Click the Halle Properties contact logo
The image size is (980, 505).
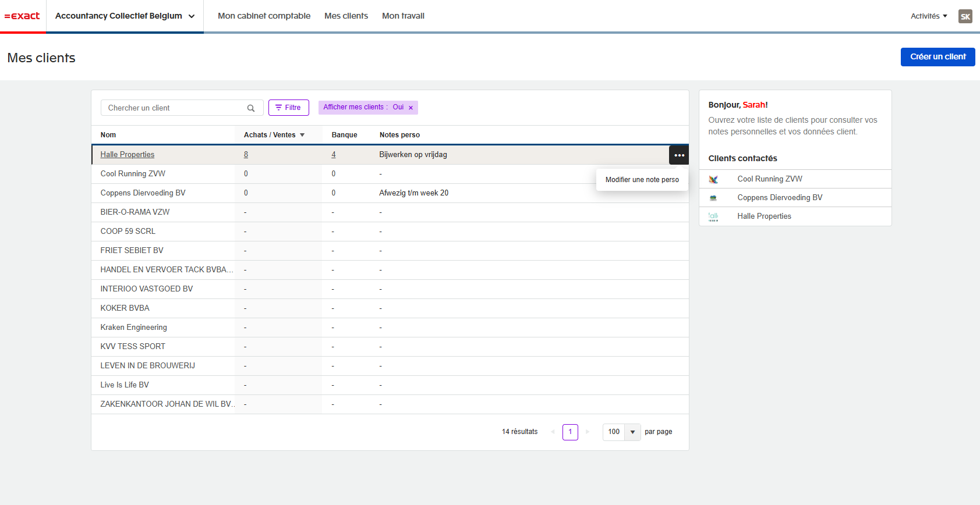713,216
